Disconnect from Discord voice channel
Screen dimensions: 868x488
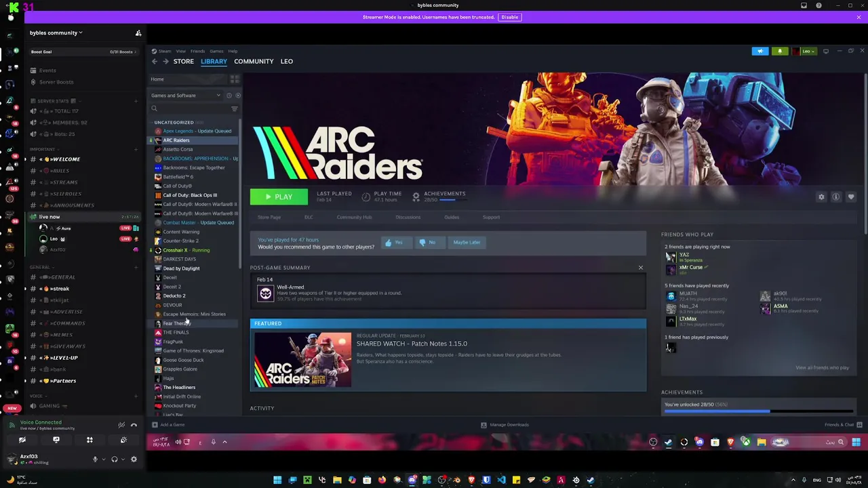[134, 425]
